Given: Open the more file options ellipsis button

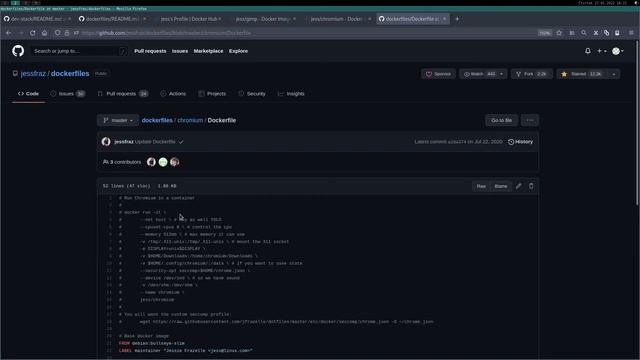Looking at the screenshot, I should tap(530, 120).
